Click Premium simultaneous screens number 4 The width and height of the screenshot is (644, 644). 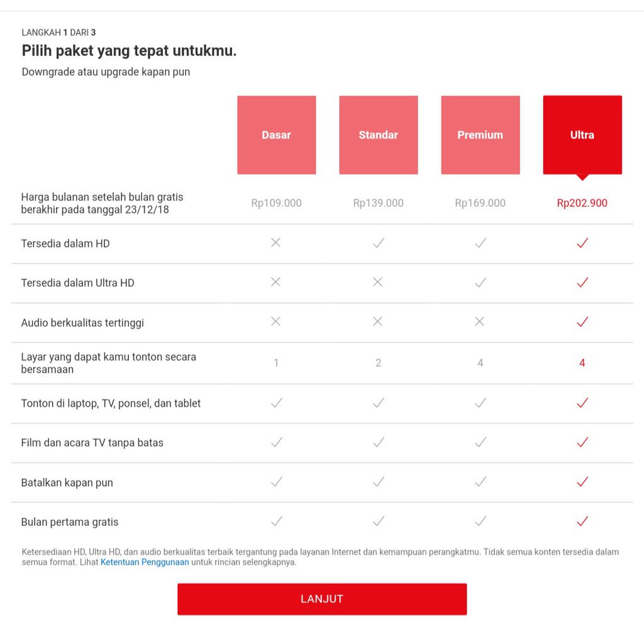tap(480, 363)
